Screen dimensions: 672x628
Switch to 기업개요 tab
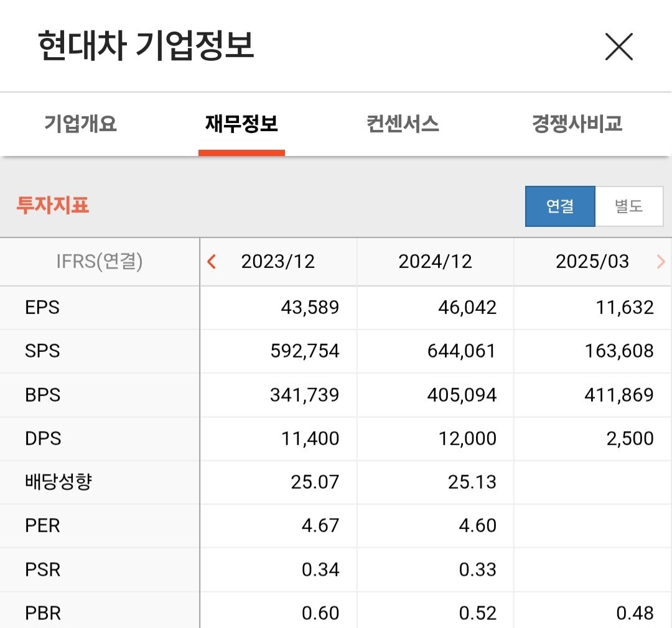[x=80, y=123]
